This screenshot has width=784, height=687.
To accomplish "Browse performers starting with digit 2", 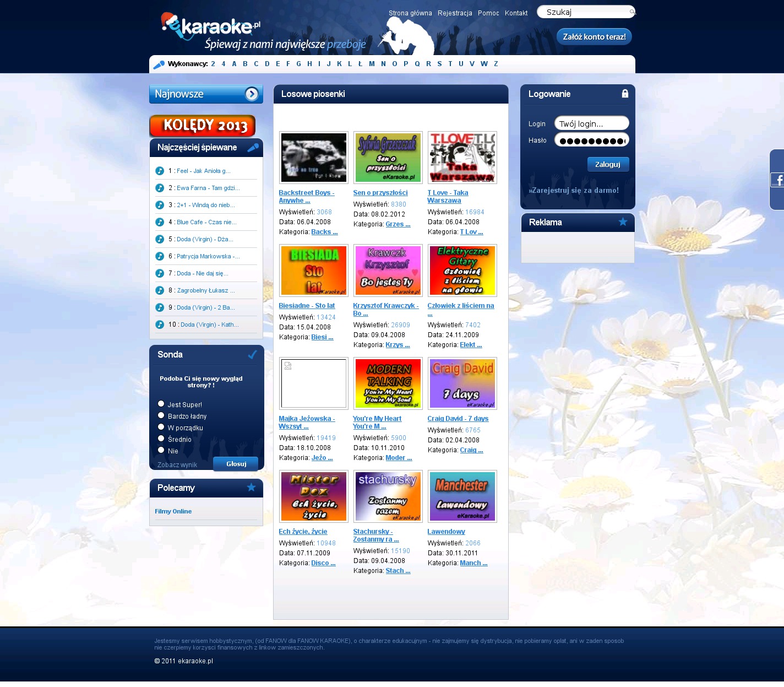I will [213, 64].
